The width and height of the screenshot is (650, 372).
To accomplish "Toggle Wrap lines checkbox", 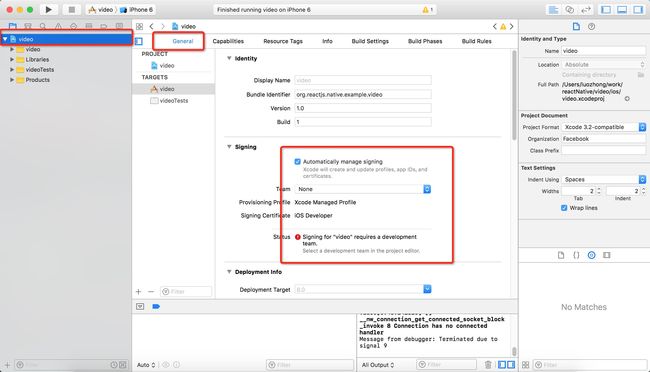I will tap(564, 208).
